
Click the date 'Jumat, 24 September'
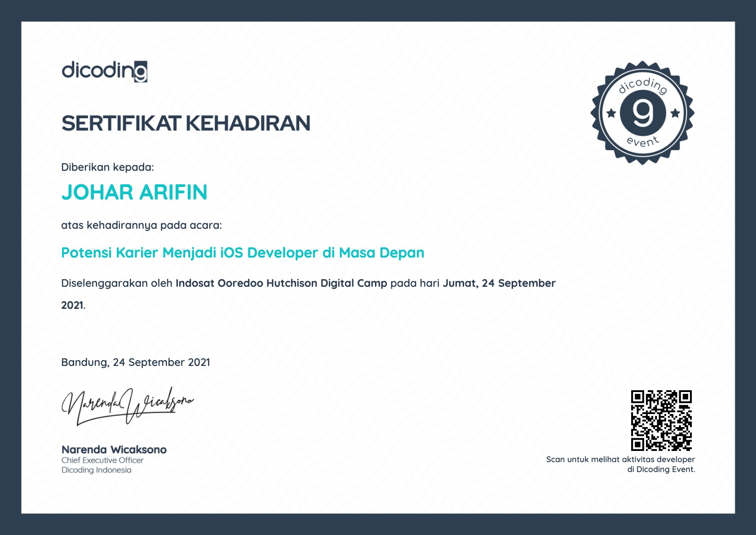click(x=499, y=283)
